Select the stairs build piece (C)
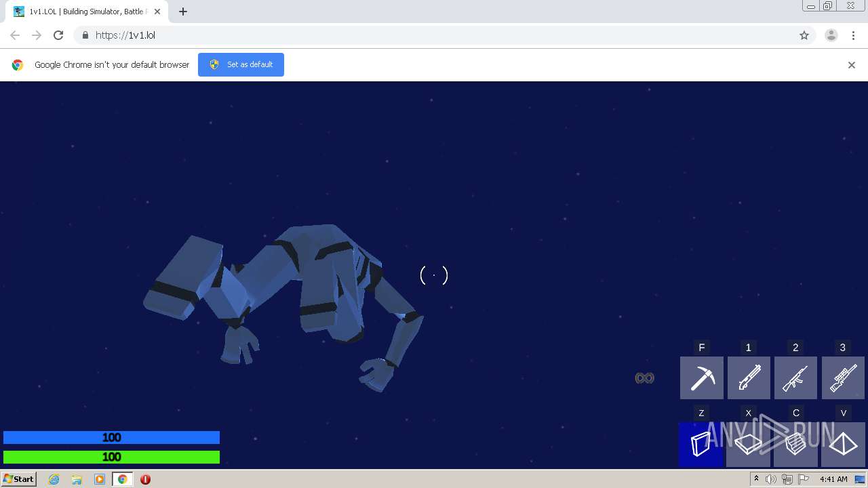 click(795, 445)
